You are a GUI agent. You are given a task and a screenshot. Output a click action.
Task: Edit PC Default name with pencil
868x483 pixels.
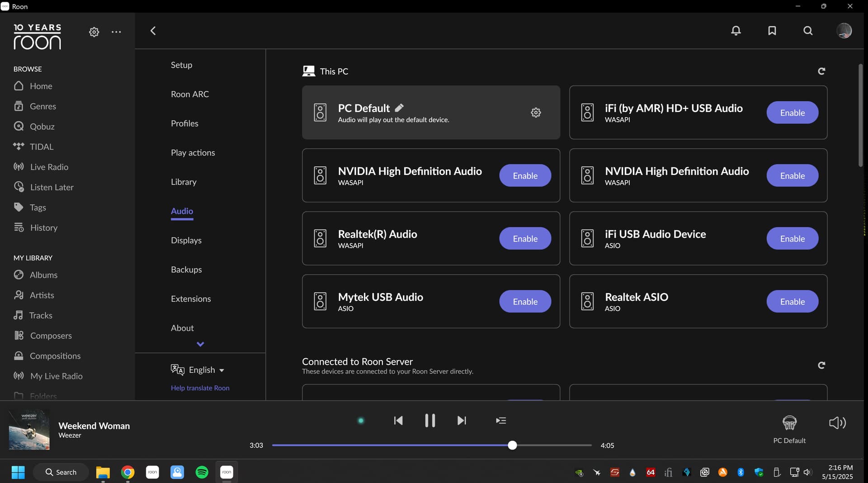pos(399,108)
